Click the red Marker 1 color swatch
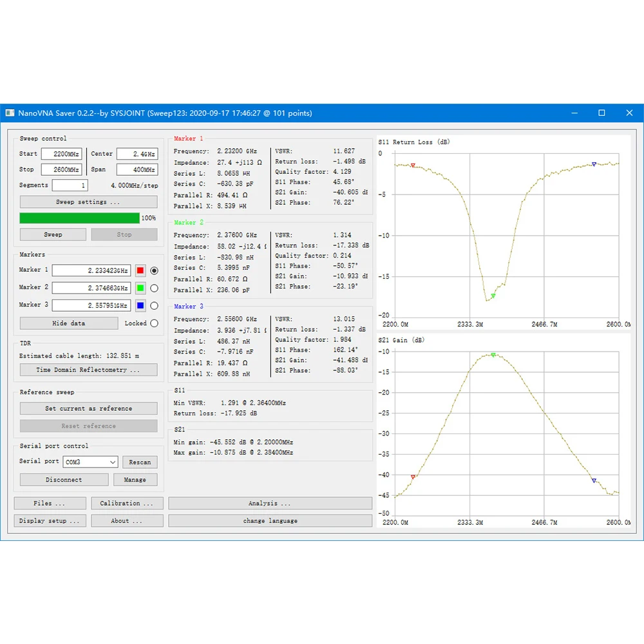This screenshot has height=644, width=644. pos(140,270)
